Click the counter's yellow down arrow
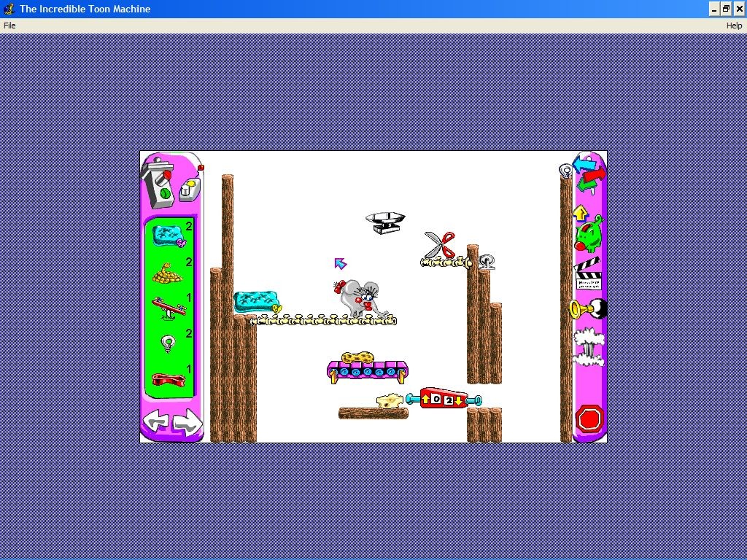This screenshot has width=747, height=560. (x=459, y=401)
